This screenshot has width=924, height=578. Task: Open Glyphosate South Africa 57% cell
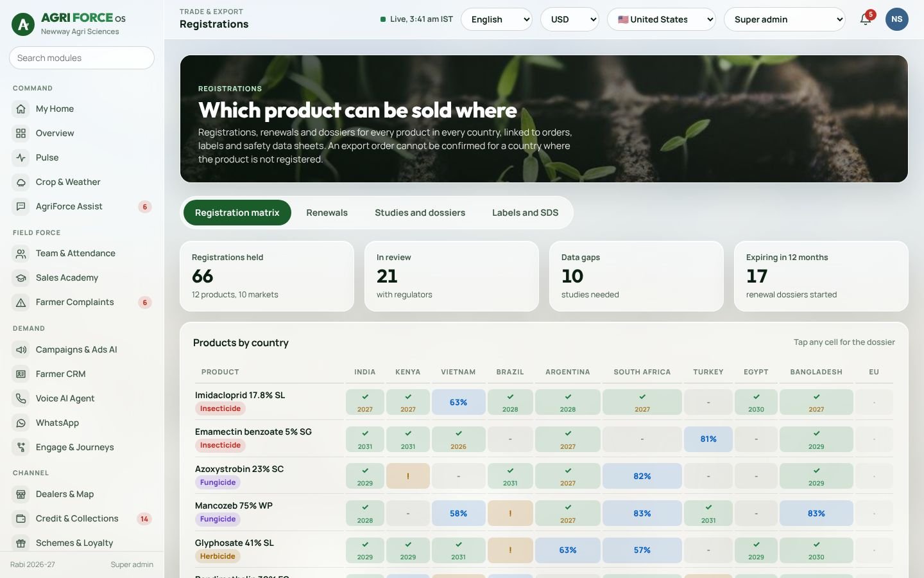642,550
